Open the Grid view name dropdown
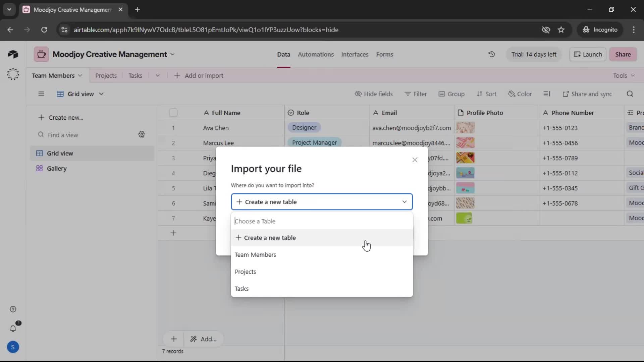This screenshot has width=644, height=362. coord(80,94)
